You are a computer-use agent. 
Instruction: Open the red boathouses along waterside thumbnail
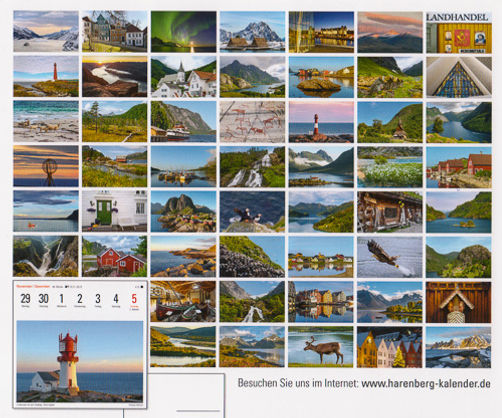click(x=459, y=167)
